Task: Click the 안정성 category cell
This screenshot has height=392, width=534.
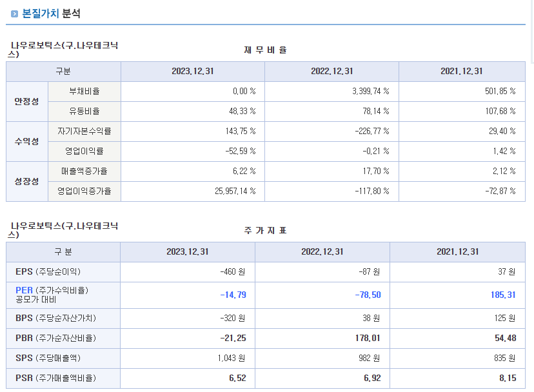Action: tap(27, 101)
